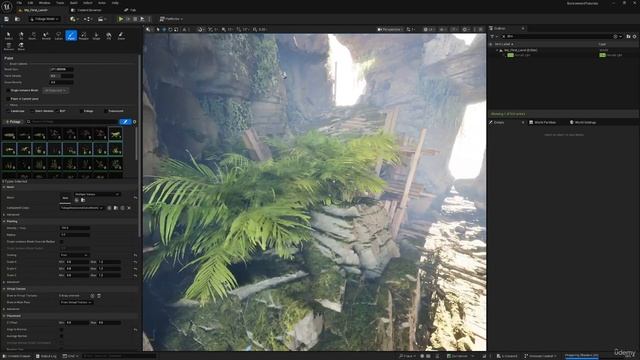Image resolution: width=640 pixels, height=360 pixels.
Task: Toggle the Translucent filter checkbox
Action: click(x=106, y=111)
